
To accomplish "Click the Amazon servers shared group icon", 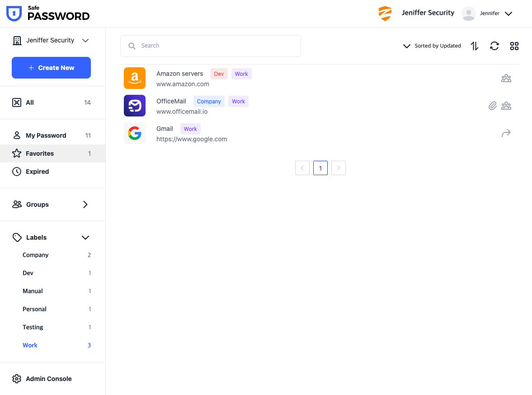I will 506,79.
